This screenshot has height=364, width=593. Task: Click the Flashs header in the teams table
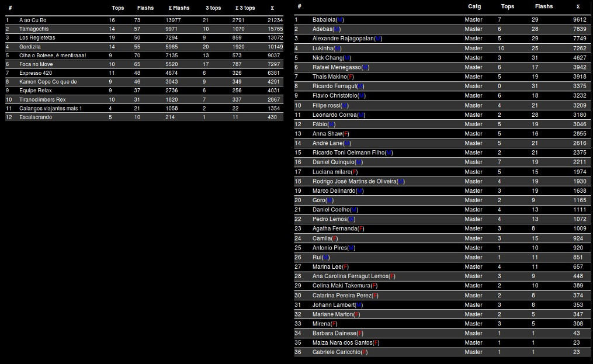click(x=145, y=8)
